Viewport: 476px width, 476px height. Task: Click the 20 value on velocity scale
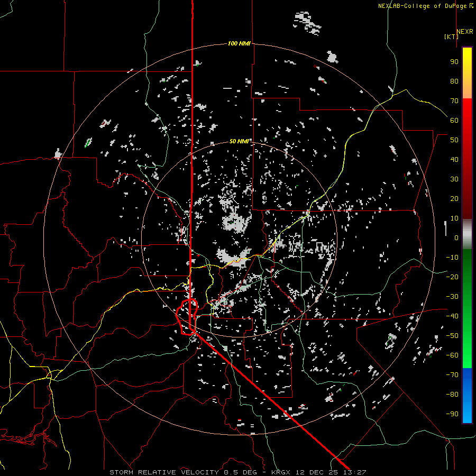(x=454, y=198)
